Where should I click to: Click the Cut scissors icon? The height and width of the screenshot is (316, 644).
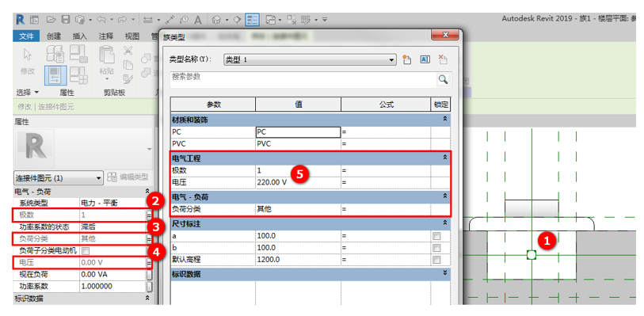tap(128, 51)
